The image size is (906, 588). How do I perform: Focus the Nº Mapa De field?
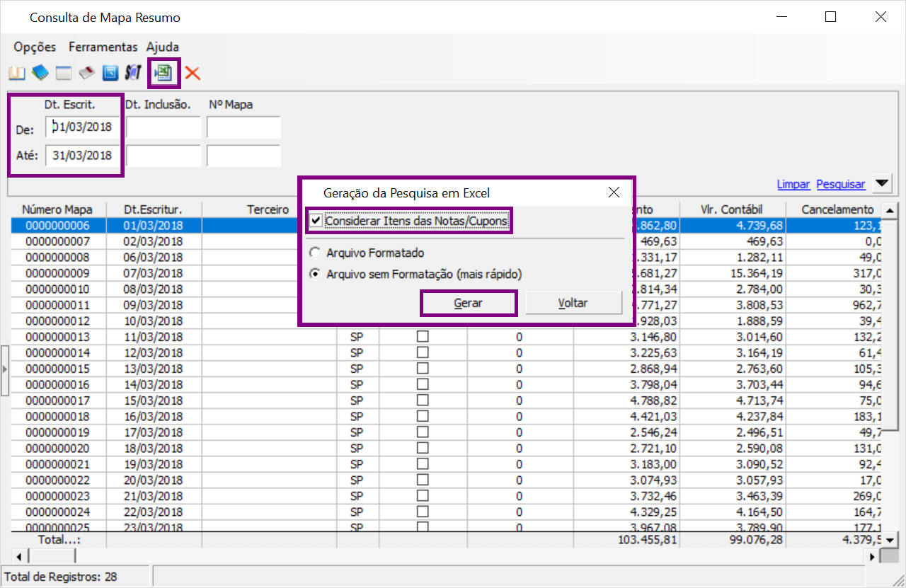coord(244,127)
